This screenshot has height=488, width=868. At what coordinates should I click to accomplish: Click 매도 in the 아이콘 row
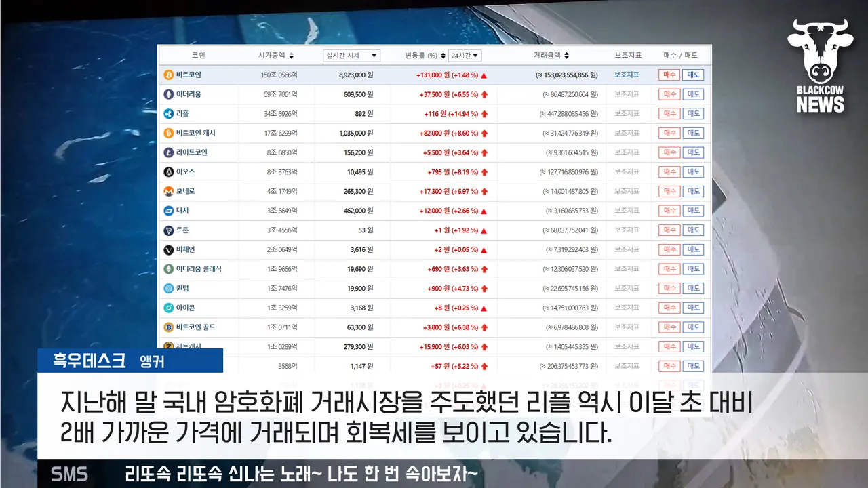tap(693, 308)
